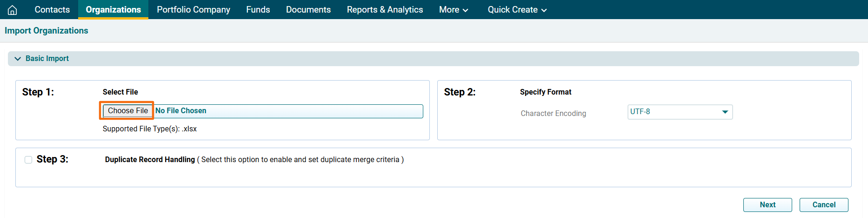Select the Organizations tab
The image size is (868, 218).
pos(113,10)
